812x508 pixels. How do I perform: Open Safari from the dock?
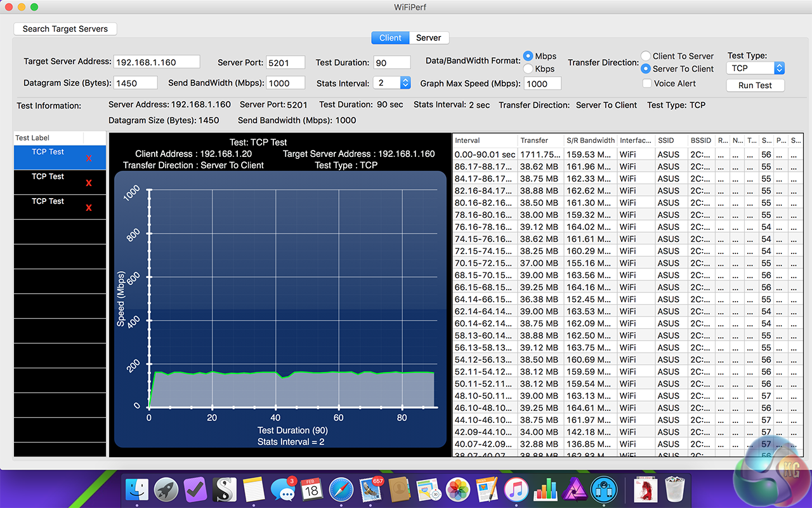[341, 490]
